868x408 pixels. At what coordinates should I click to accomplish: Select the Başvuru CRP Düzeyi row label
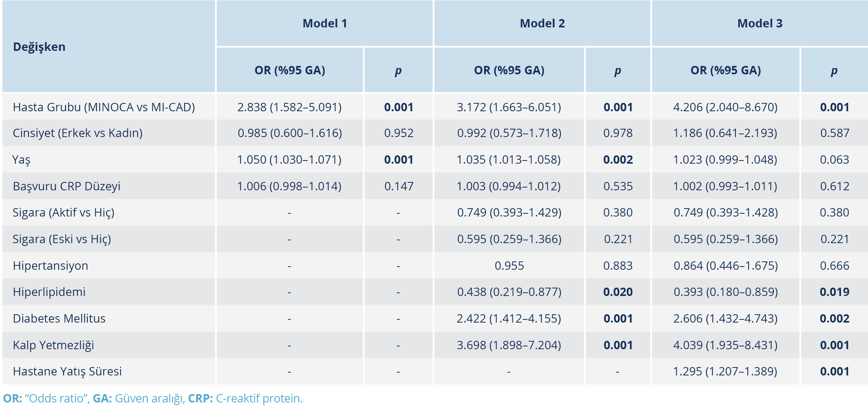(66, 186)
